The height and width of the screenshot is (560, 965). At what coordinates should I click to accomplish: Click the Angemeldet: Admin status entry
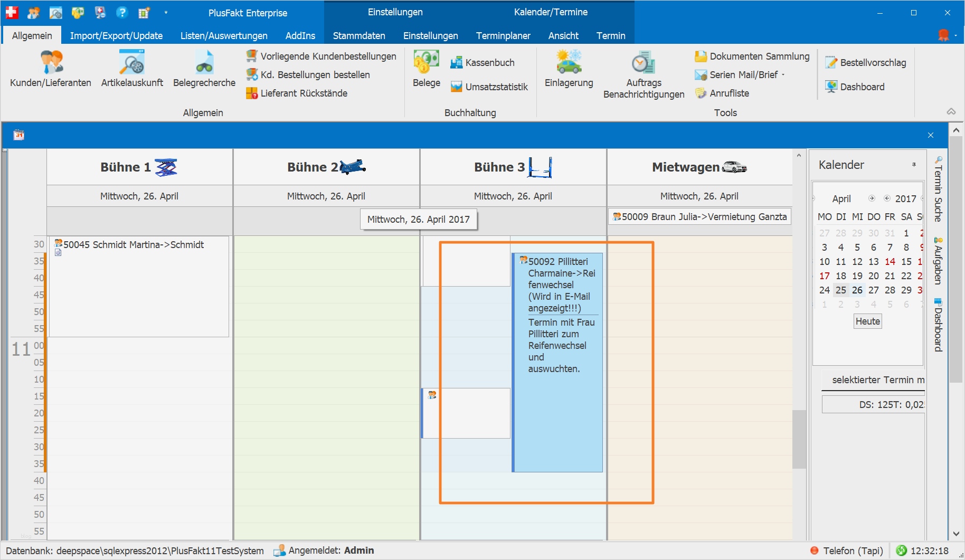pyautogui.click(x=324, y=550)
